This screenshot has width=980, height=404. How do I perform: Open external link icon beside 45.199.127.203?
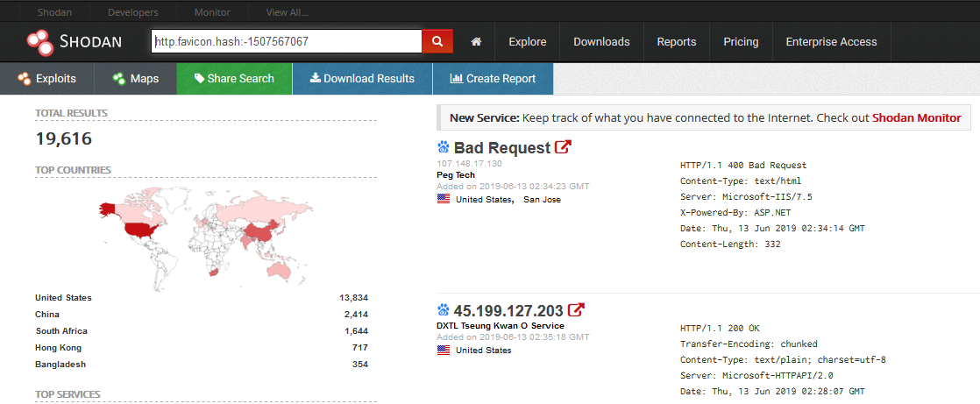(x=576, y=309)
